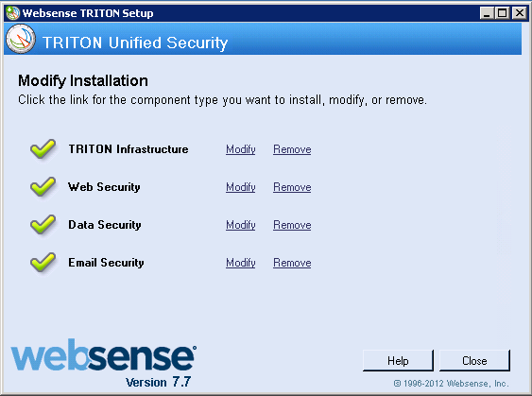Remove the Web Security component
Image resolution: width=532 pixels, height=396 pixels.
pyautogui.click(x=292, y=187)
